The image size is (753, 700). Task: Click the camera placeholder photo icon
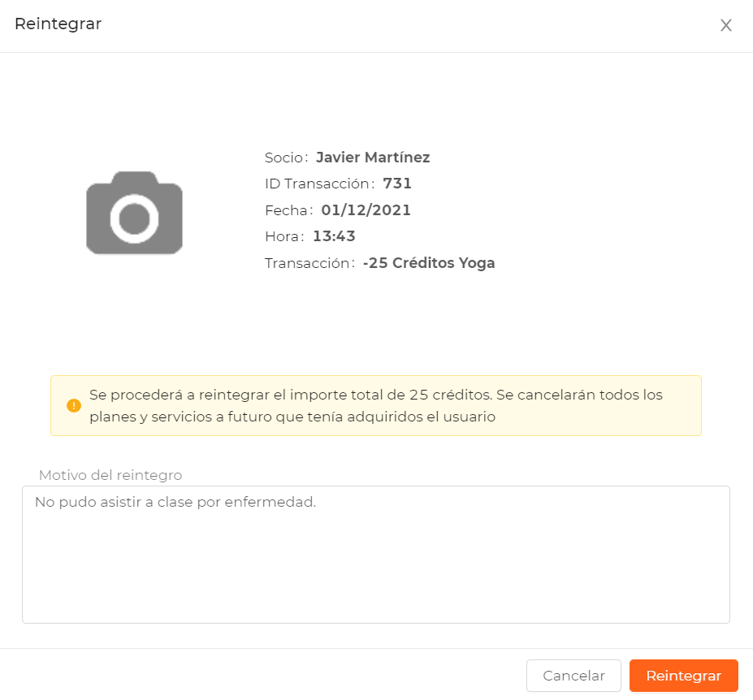(135, 212)
